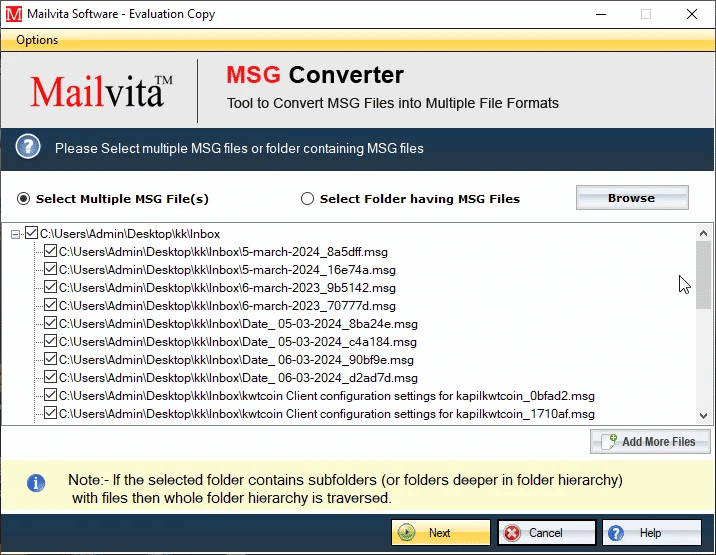
Task: Uncheck the kapilkwtcoin_0bfad2.msg checkbox
Action: pos(50,395)
